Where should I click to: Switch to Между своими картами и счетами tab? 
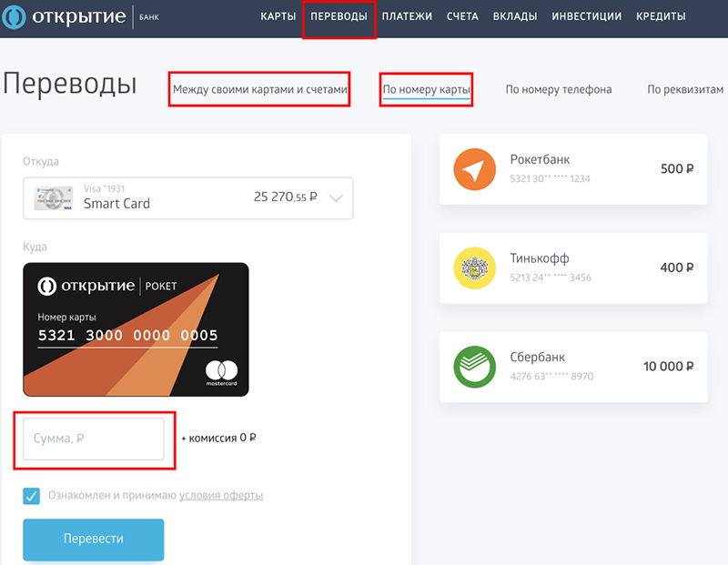260,89
